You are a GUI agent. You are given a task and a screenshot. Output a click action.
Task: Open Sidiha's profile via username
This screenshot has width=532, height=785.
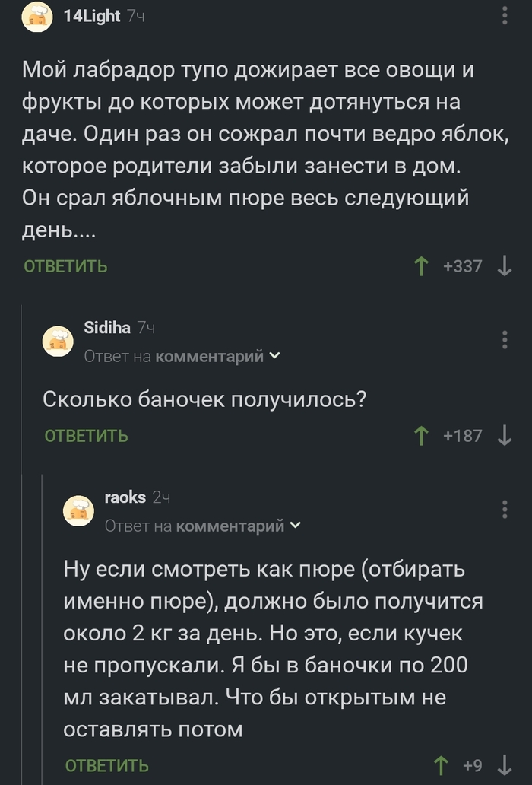tap(106, 328)
